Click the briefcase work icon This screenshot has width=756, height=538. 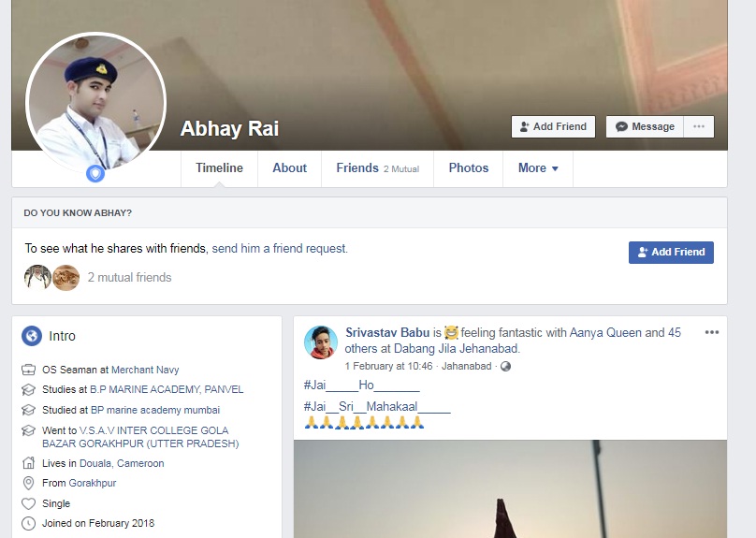[x=28, y=370]
